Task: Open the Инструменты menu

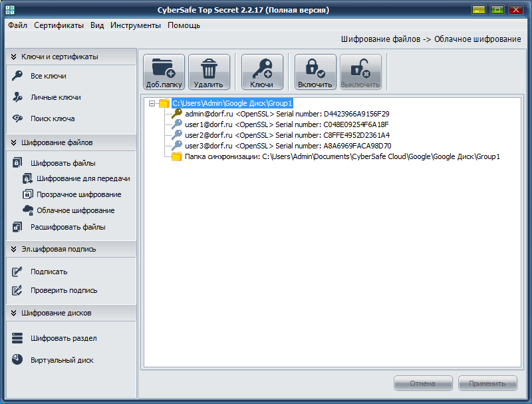Action: pyautogui.click(x=136, y=25)
